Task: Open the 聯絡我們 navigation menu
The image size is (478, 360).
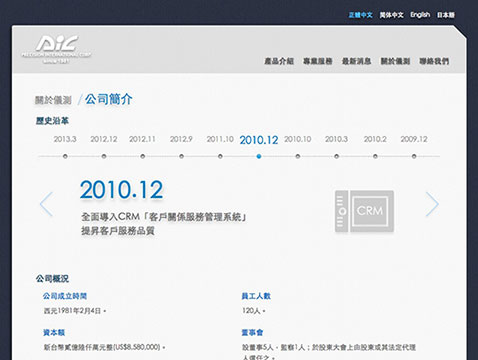Action: [x=434, y=61]
